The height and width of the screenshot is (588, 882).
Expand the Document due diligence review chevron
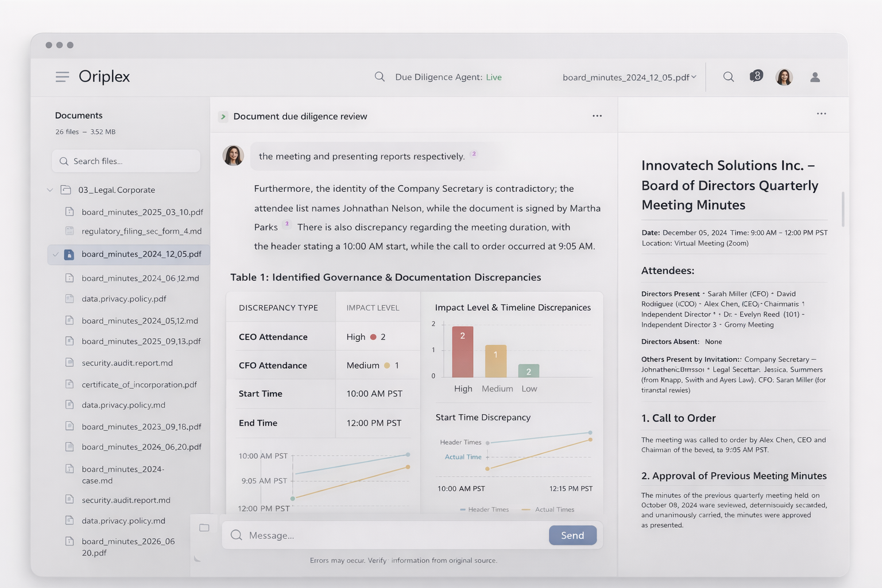(x=223, y=117)
